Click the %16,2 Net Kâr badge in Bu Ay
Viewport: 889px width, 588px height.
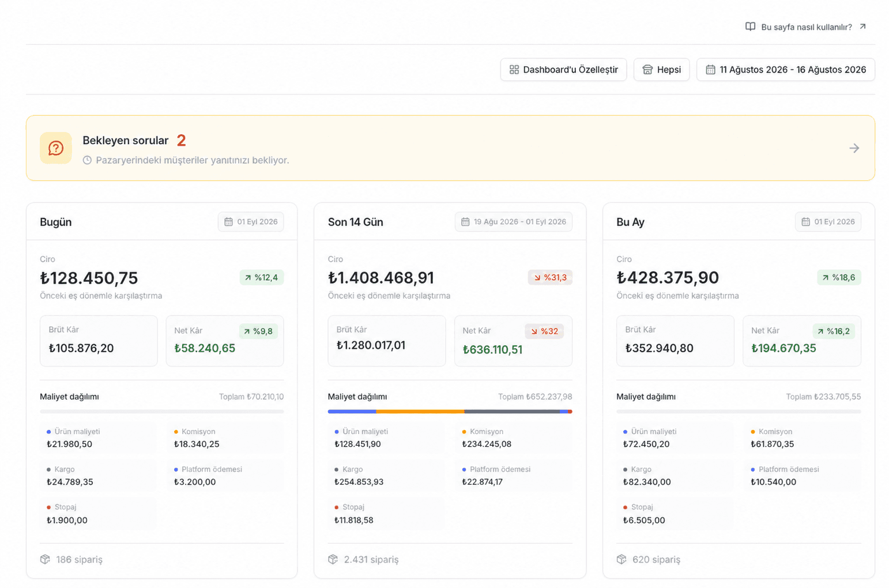point(834,331)
